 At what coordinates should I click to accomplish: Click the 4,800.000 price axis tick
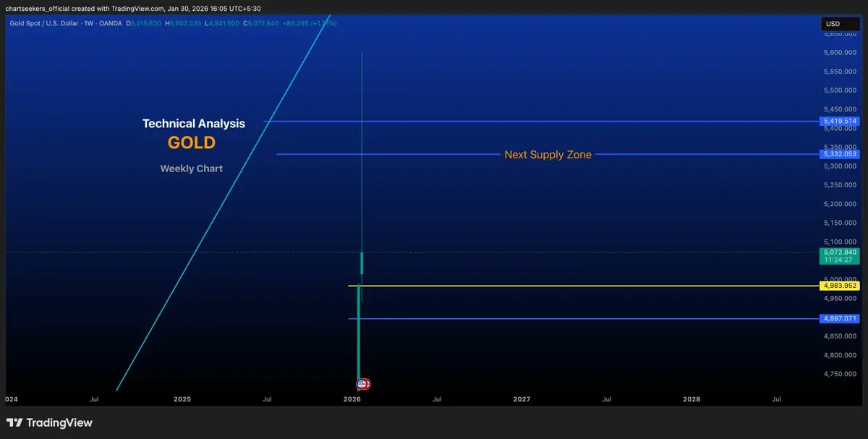pyautogui.click(x=841, y=355)
